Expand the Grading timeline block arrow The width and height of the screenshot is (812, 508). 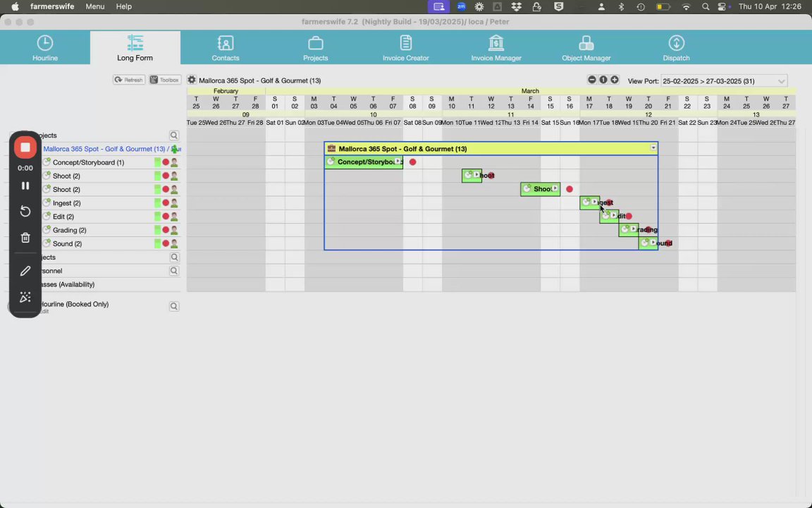click(634, 229)
